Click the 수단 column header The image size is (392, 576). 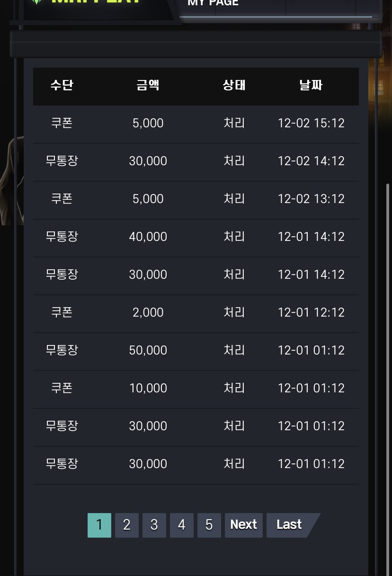click(x=62, y=86)
